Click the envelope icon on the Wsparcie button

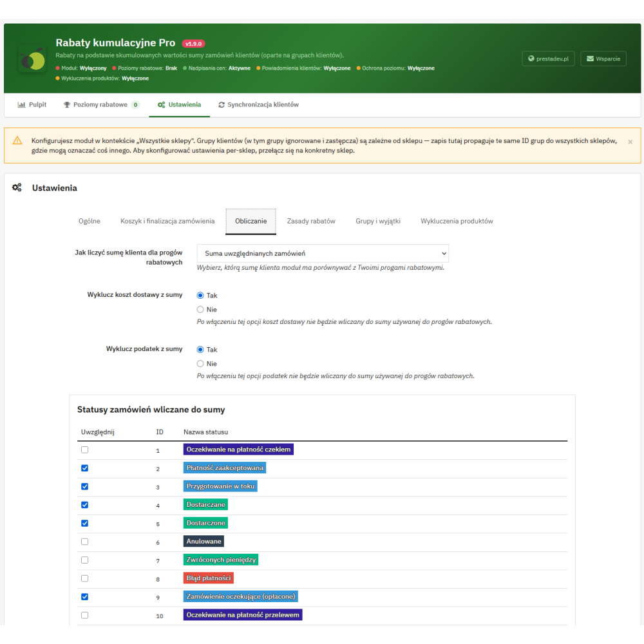(x=590, y=59)
